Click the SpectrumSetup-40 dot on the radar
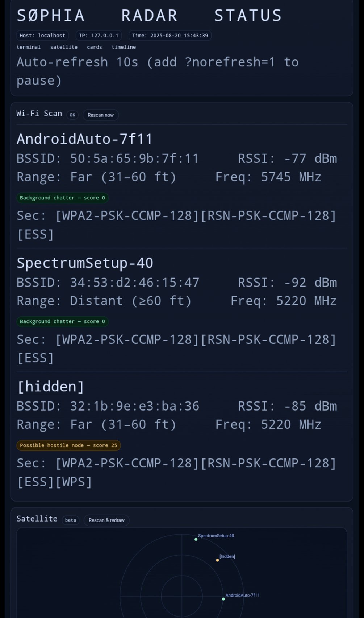Screen dimensions: 364x618 196,539
